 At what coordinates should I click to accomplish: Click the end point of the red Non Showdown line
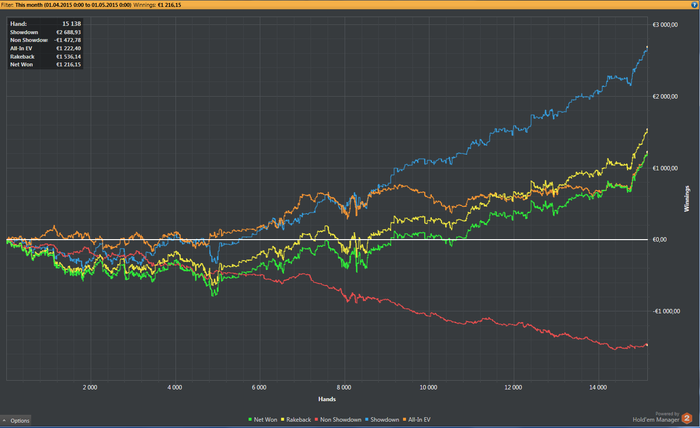pyautogui.click(x=647, y=345)
